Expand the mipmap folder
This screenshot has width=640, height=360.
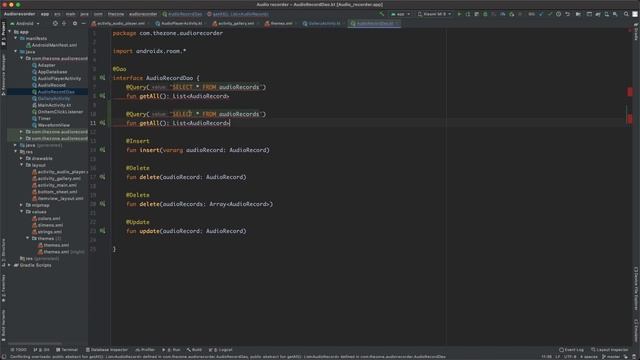coord(22,205)
